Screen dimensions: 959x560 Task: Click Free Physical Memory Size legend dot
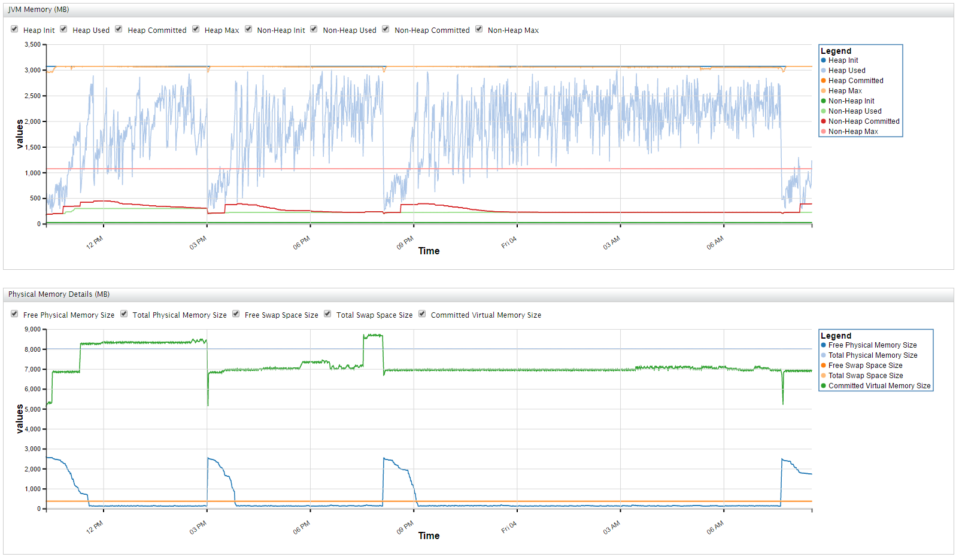pos(824,345)
